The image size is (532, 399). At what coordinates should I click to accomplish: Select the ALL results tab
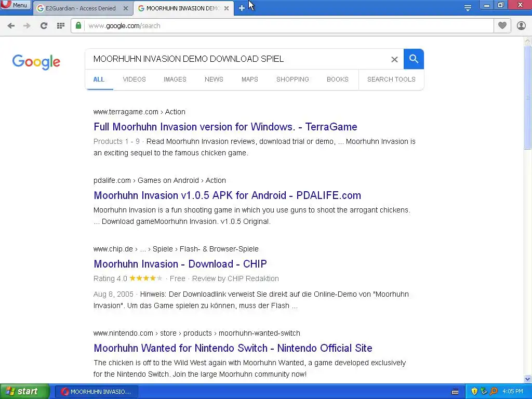click(99, 79)
